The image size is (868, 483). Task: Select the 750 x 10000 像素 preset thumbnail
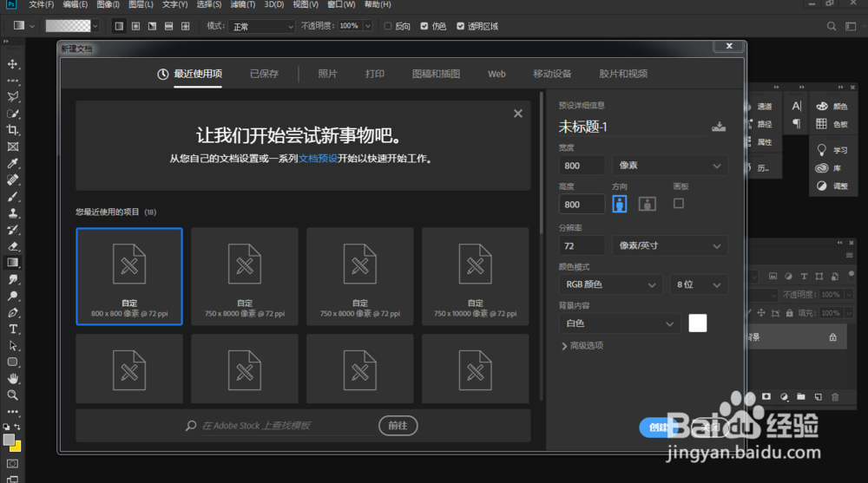click(475, 276)
